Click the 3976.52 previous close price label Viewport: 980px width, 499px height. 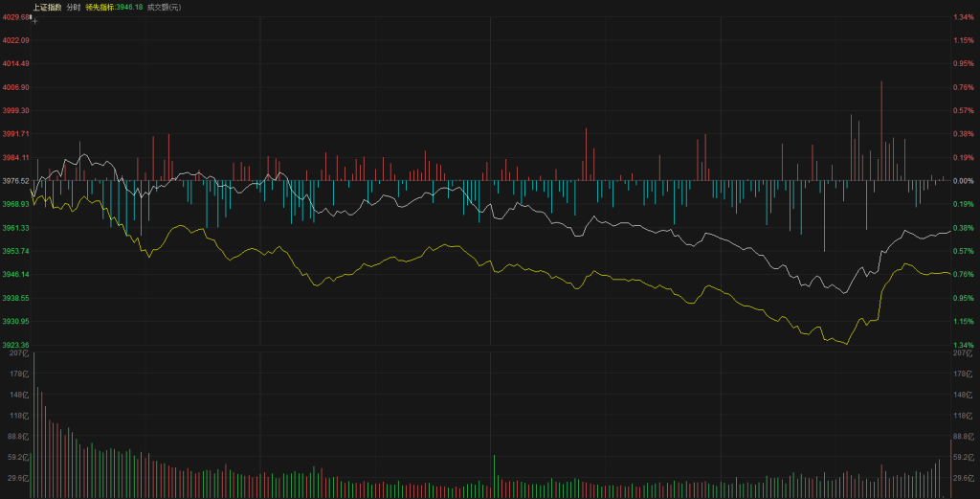coord(15,180)
